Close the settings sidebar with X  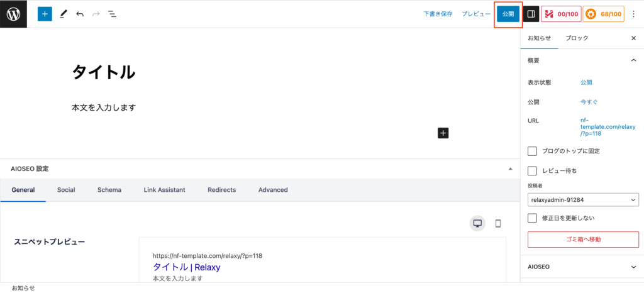(x=633, y=38)
